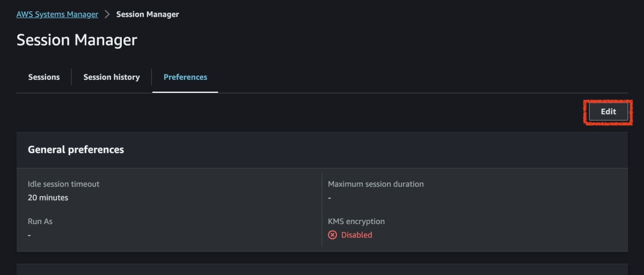Click the Idle session timeout label

64,184
